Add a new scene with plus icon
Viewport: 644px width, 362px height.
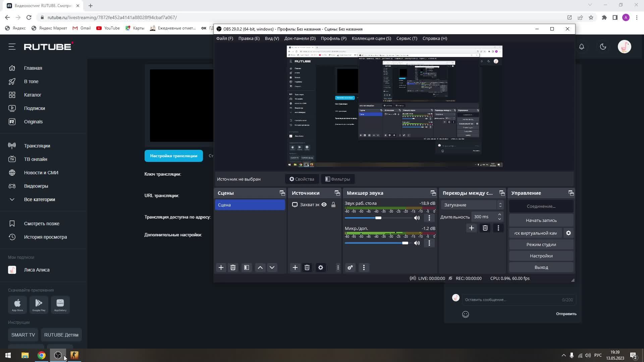[221, 267]
